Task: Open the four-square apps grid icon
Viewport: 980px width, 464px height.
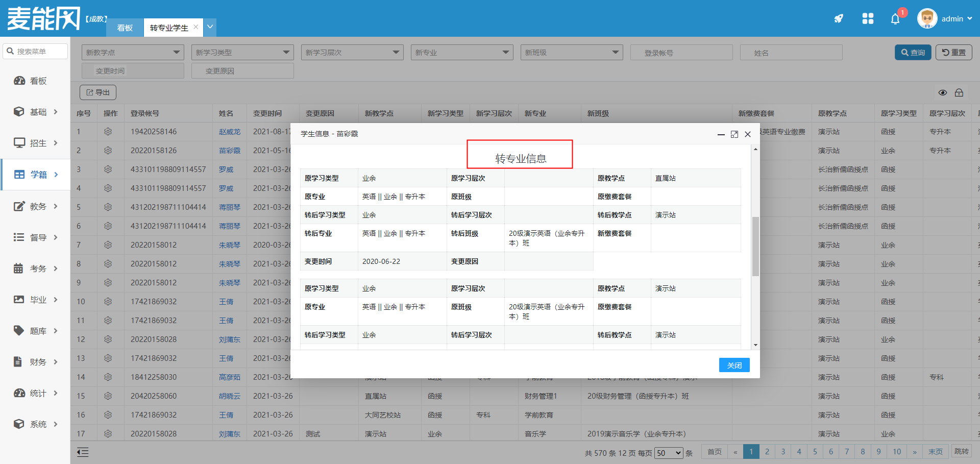Action: (868, 19)
